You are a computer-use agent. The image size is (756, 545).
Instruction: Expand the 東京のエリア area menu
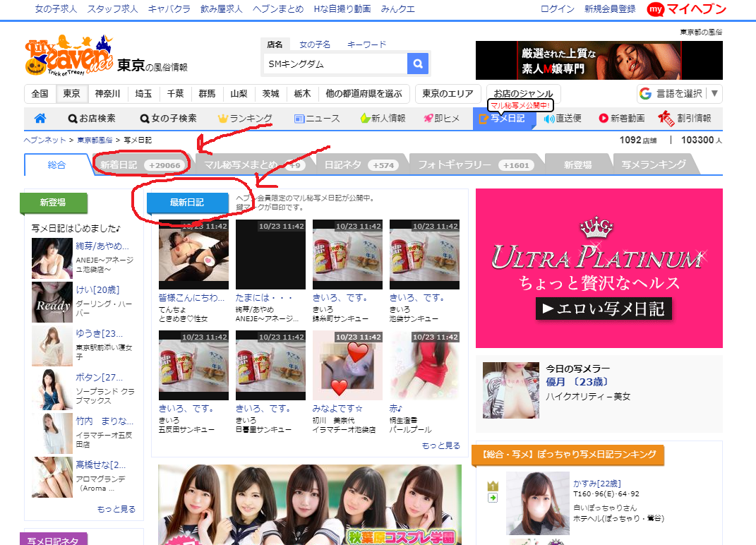pyautogui.click(x=448, y=94)
